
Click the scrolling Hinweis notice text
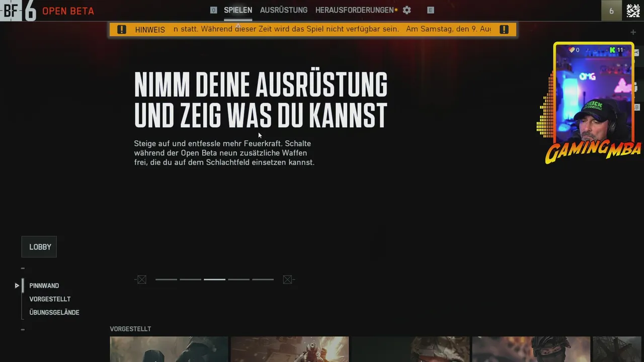pos(332,29)
